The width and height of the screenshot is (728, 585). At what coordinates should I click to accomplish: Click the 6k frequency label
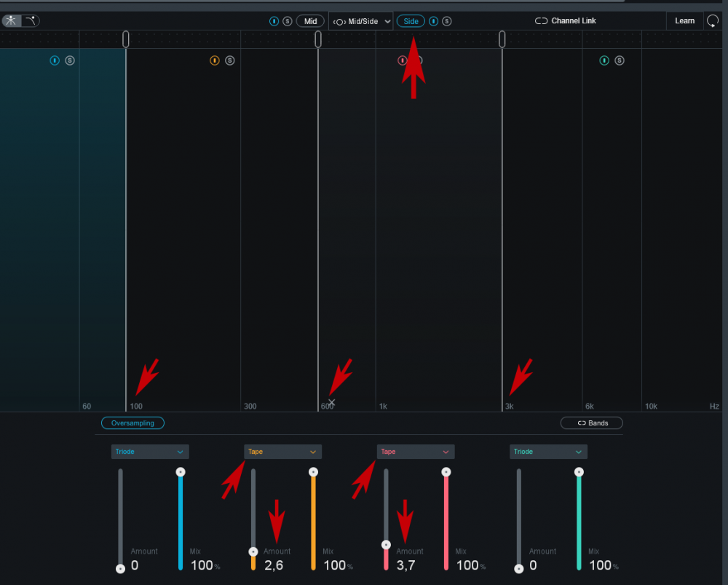tap(590, 406)
